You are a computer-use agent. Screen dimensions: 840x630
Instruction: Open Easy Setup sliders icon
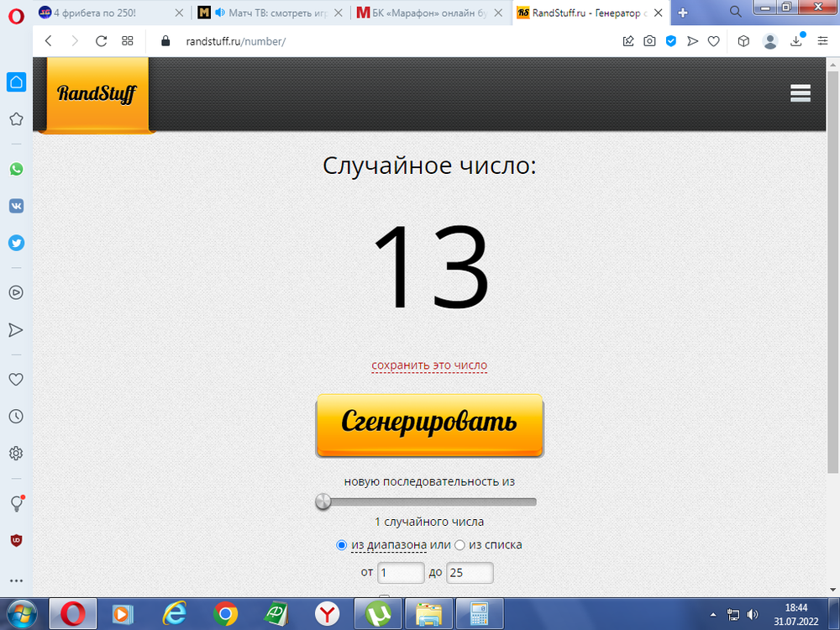pos(823,41)
